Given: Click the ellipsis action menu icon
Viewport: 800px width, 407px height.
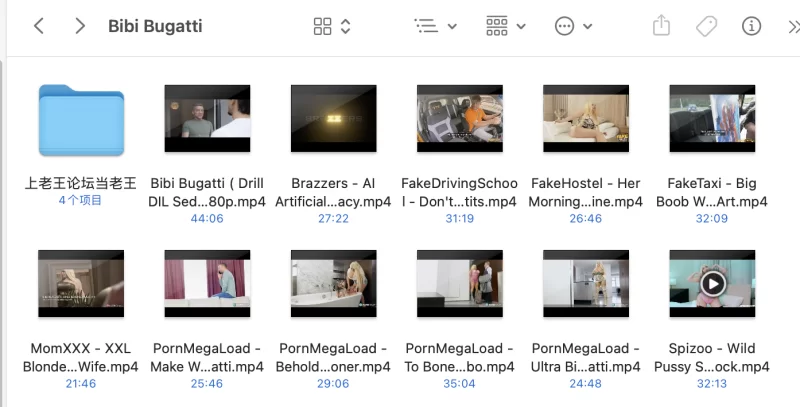Looking at the screenshot, I should pos(564,26).
